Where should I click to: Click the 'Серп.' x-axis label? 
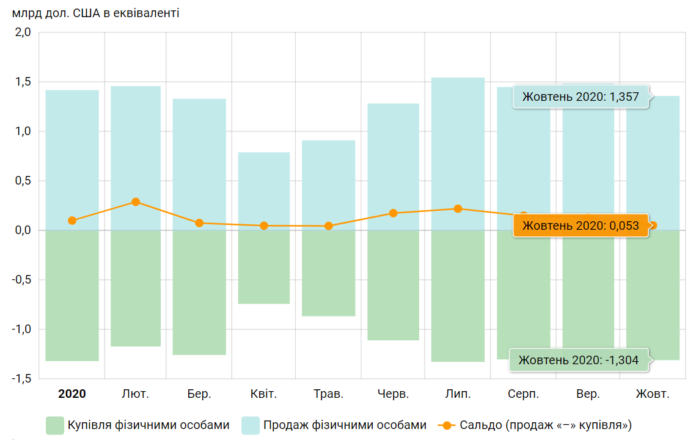point(524,394)
